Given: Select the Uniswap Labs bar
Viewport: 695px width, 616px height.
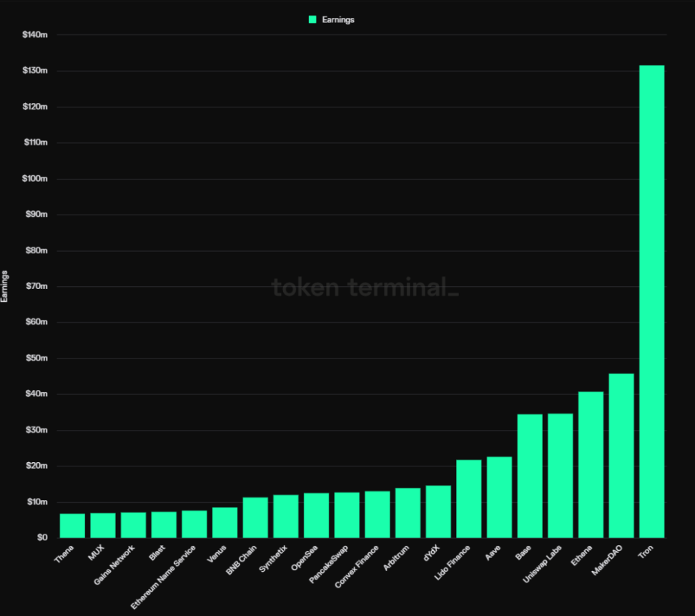Looking at the screenshot, I should coord(560,475).
